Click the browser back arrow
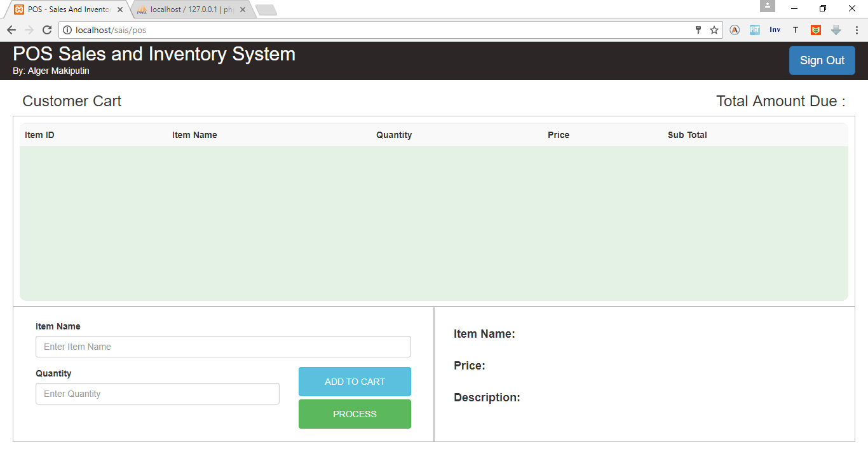The height and width of the screenshot is (463, 868). 11,30
